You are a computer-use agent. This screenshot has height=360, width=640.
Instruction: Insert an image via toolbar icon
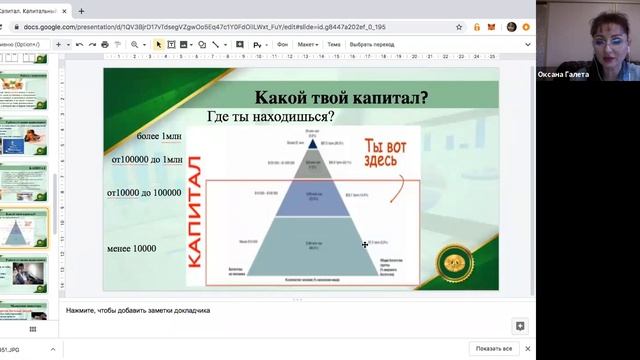[x=184, y=44]
